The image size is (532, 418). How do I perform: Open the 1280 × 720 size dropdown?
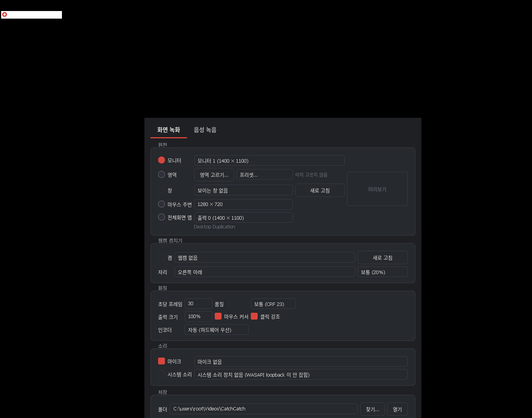tap(244, 204)
